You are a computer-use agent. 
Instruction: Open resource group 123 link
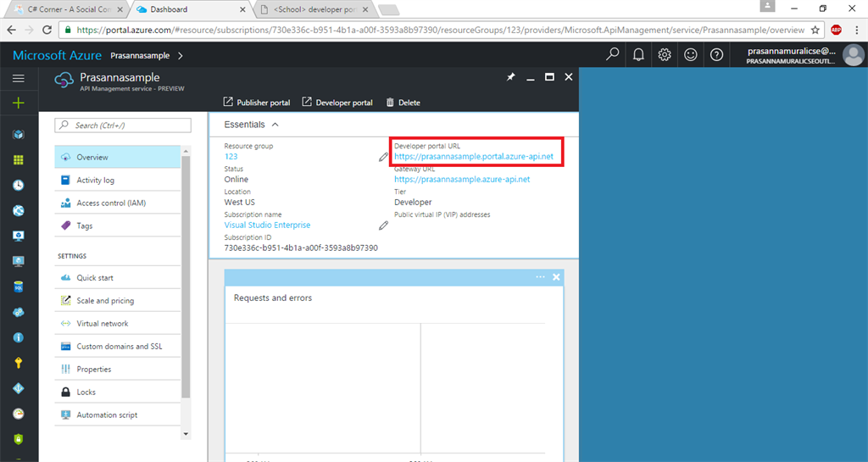tap(231, 157)
